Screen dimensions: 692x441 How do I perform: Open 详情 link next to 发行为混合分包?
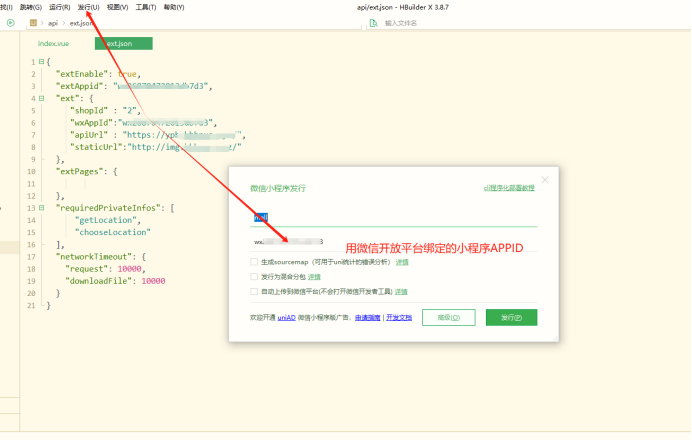[x=314, y=277]
